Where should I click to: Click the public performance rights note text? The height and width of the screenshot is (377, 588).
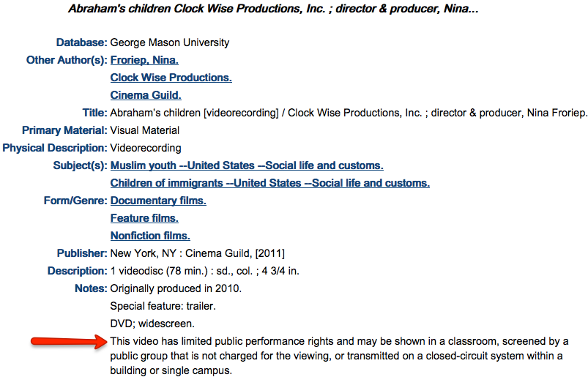point(339,356)
